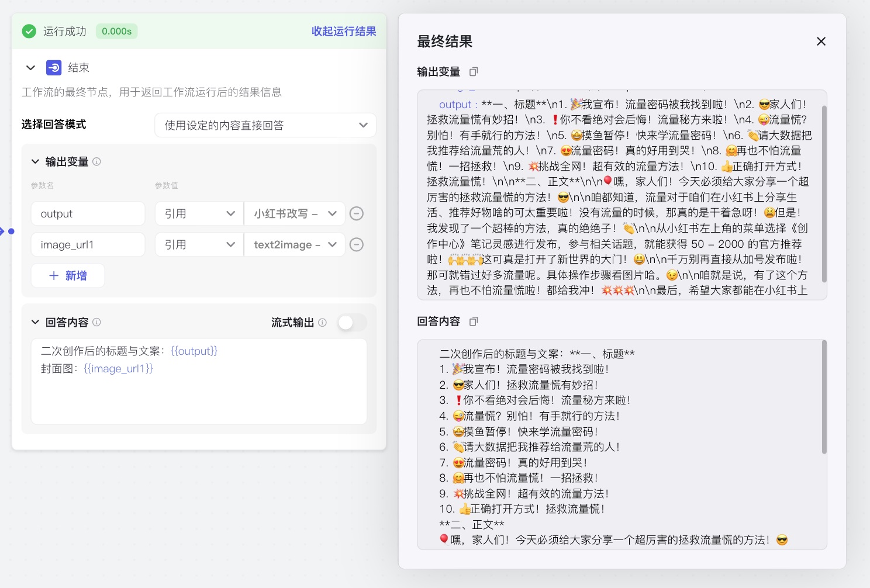Click the 运行成功 status text
Image resolution: width=870 pixels, height=588 pixels.
pos(65,32)
